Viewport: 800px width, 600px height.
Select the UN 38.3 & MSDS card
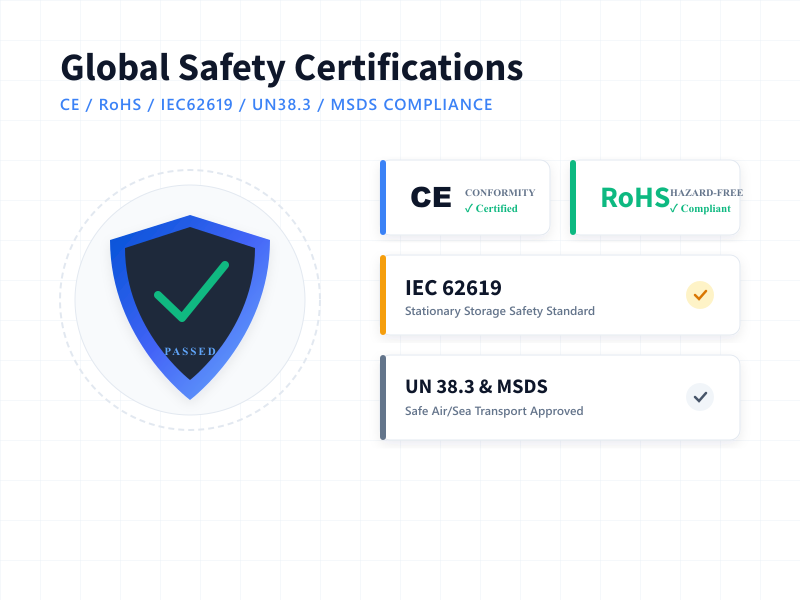click(x=560, y=397)
